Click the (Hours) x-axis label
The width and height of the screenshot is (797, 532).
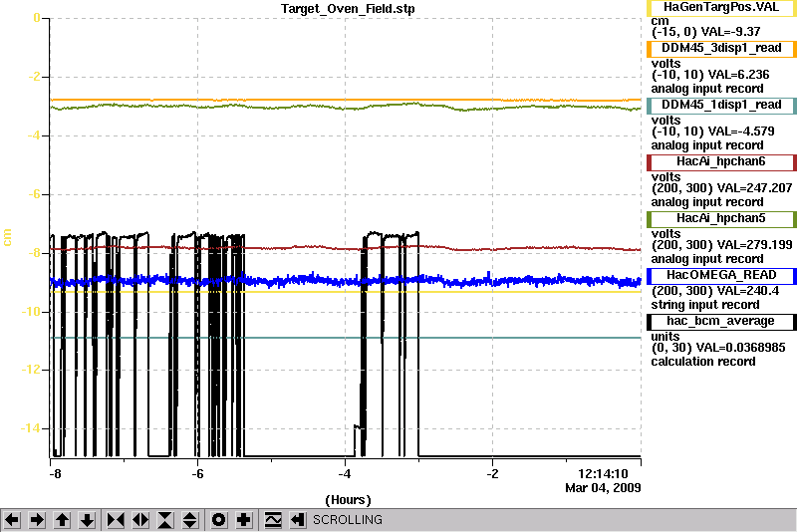tap(348, 500)
